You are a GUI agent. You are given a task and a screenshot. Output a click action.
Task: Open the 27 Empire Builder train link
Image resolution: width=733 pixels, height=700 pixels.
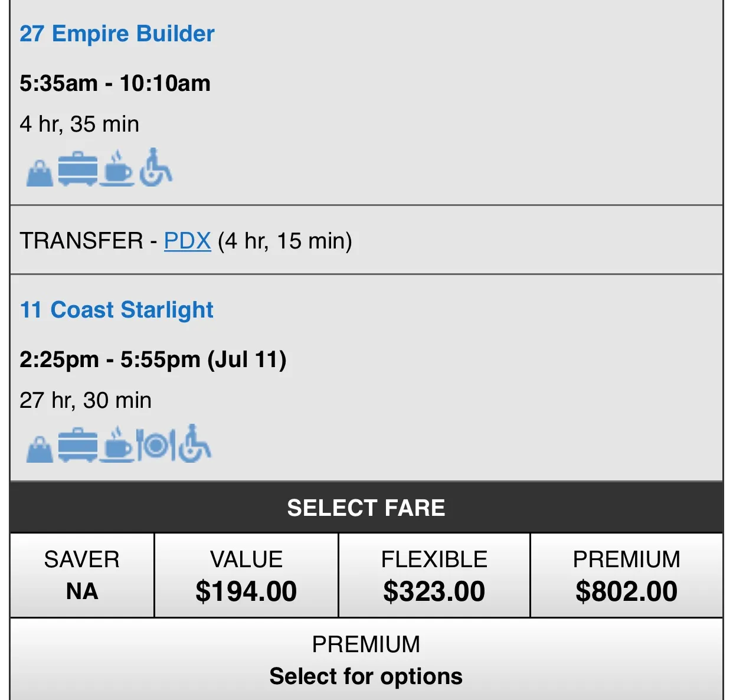(117, 34)
